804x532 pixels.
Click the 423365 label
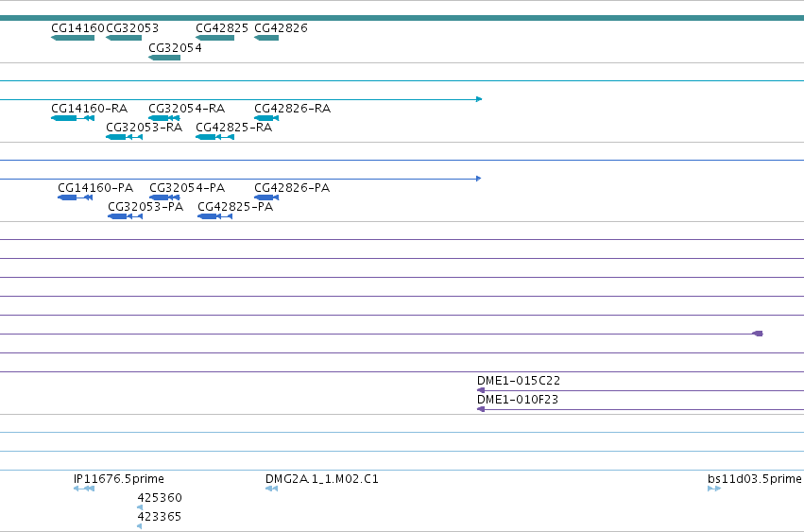(160, 517)
